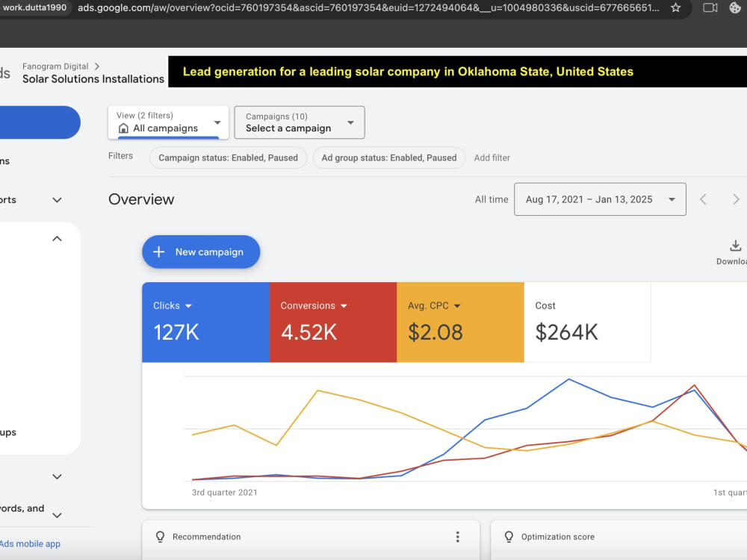
Task: Click the camera icon in the browser toolbar
Action: click(x=710, y=7)
